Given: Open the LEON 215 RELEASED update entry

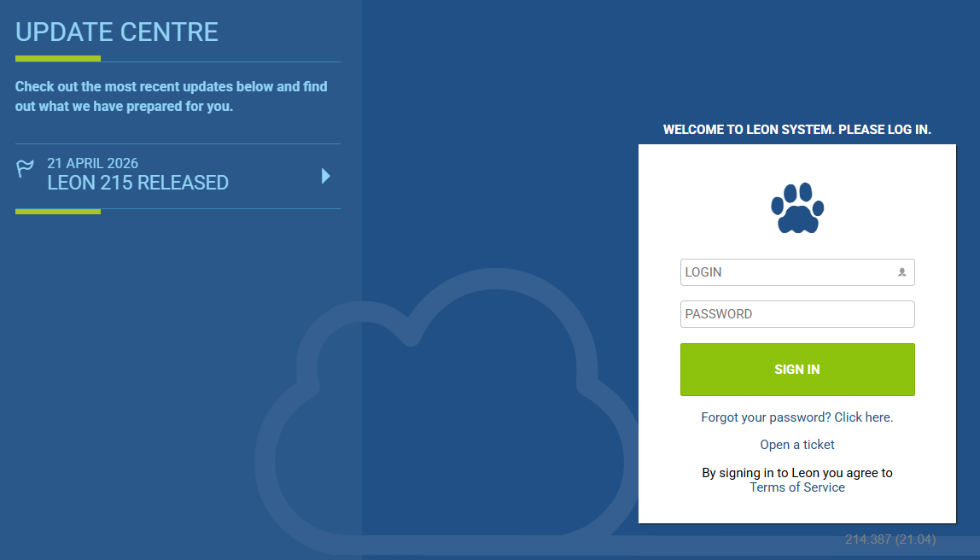Looking at the screenshot, I should [178, 176].
